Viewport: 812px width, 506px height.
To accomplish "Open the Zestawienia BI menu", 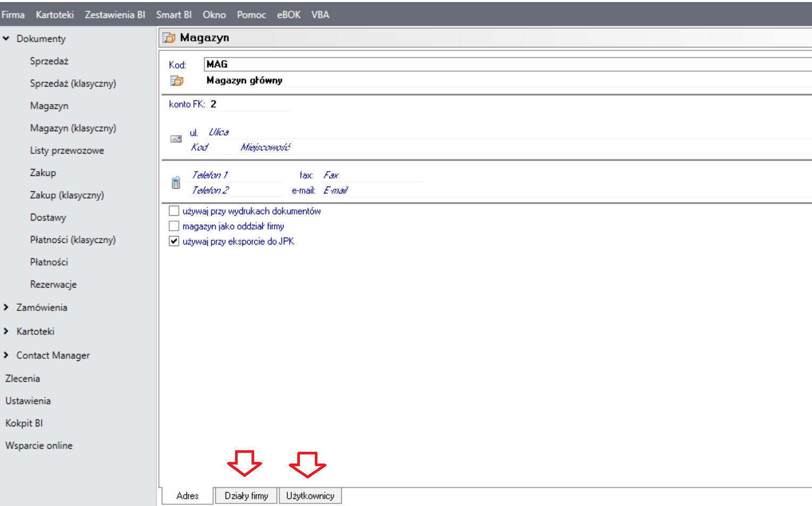I will 115,15.
